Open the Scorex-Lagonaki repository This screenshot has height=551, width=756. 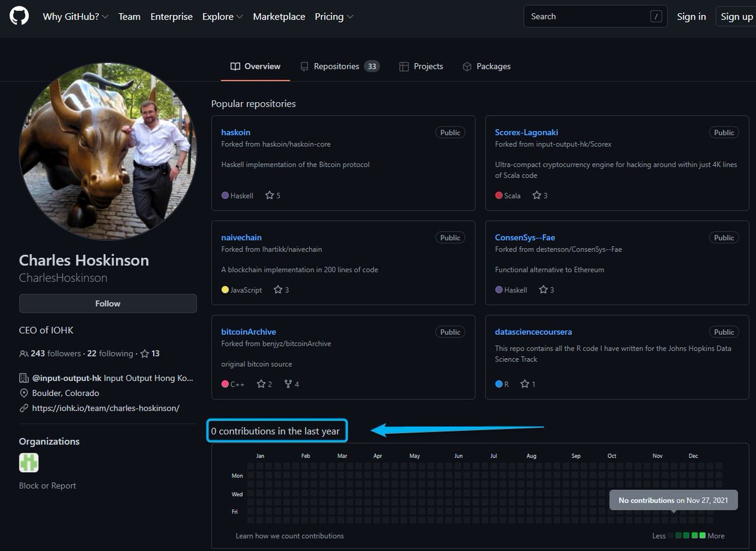click(527, 132)
